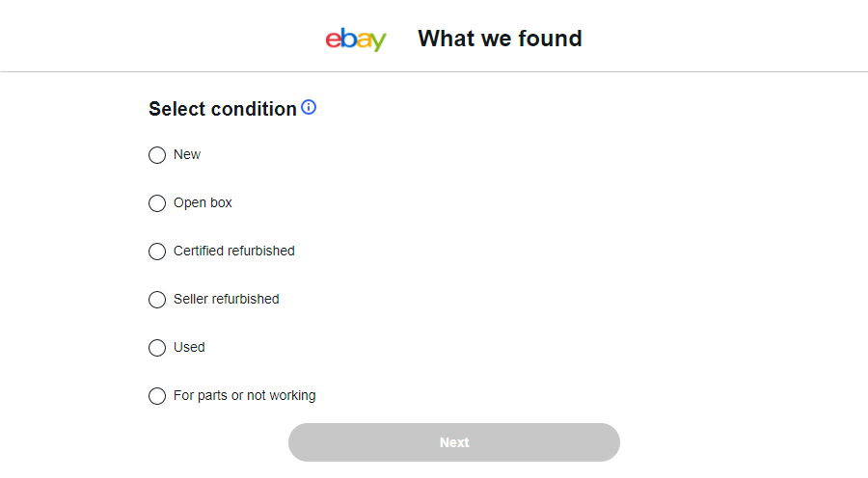
Task: Click 'Certified refurbished' label text
Action: coord(233,251)
